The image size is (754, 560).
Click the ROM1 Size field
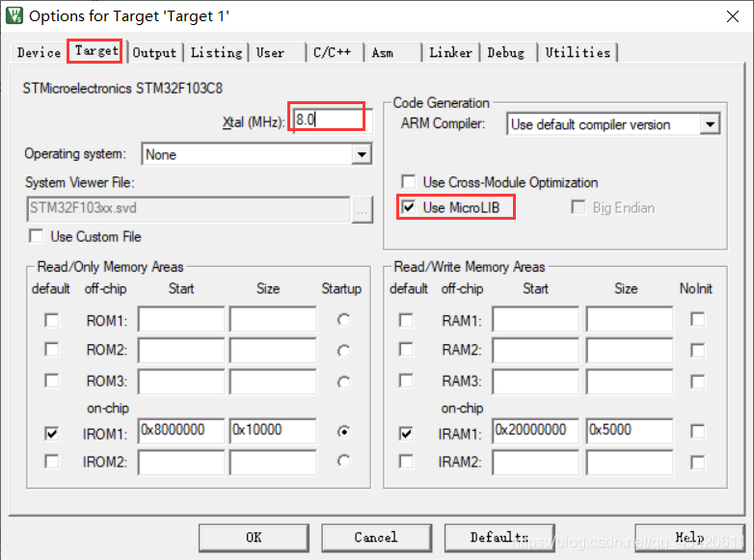click(273, 319)
